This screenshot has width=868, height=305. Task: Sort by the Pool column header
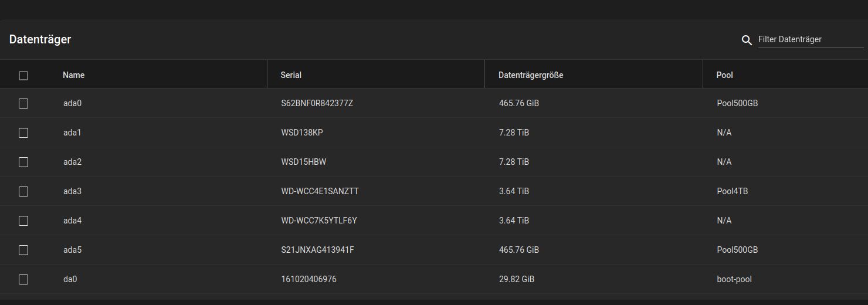tap(724, 75)
